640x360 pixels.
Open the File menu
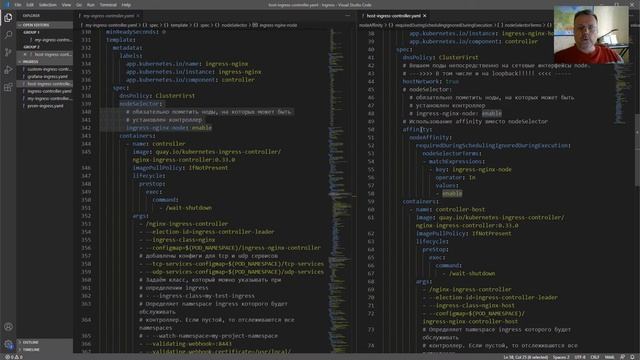(x=18, y=5)
